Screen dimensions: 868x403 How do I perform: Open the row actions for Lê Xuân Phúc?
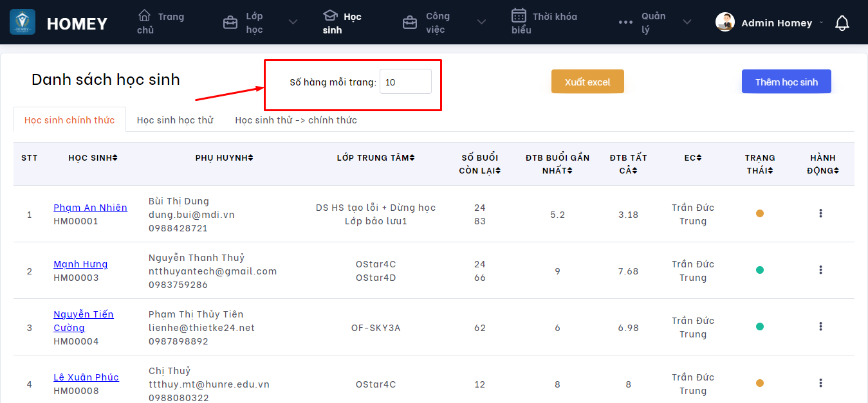pyautogui.click(x=820, y=383)
